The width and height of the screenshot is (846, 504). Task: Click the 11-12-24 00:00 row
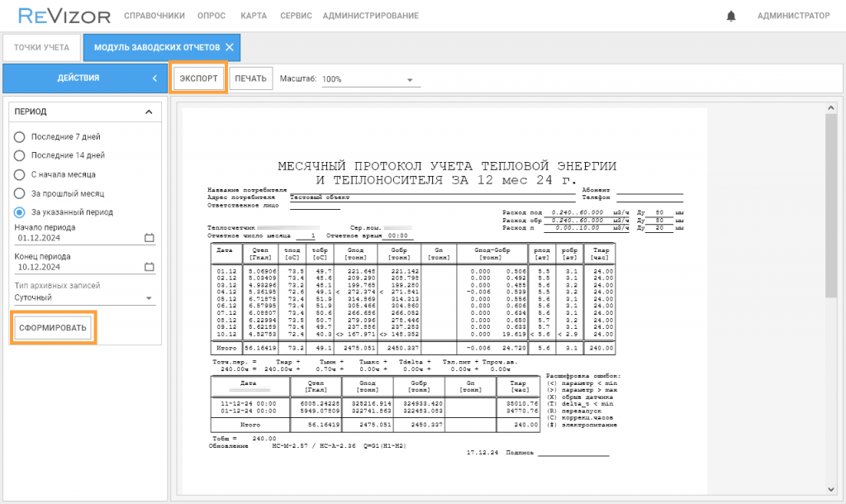pyautogui.click(x=376, y=404)
